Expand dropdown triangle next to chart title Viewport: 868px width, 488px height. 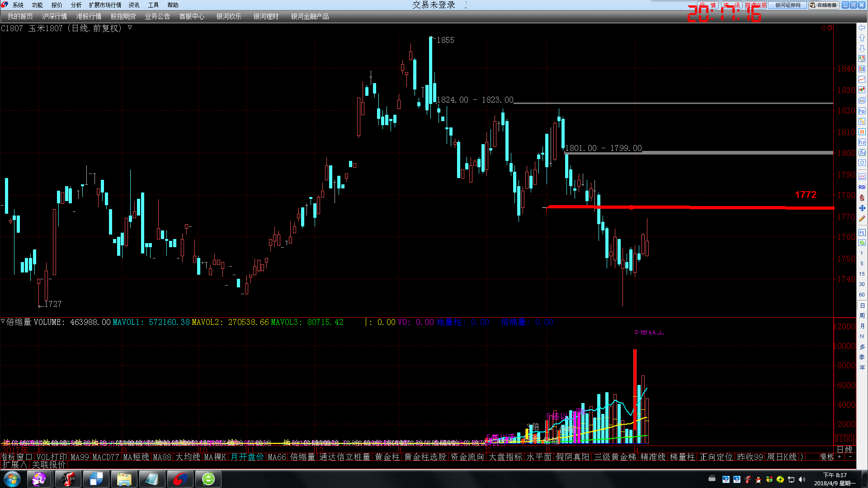[130, 28]
